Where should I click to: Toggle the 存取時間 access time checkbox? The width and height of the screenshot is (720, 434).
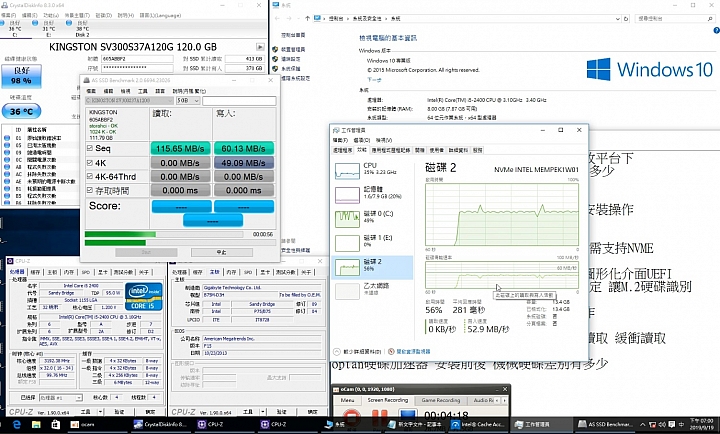pos(90,190)
